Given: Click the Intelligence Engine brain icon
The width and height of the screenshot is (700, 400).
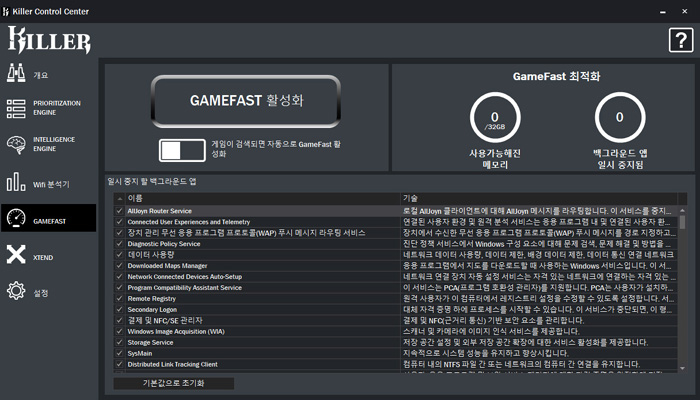Looking at the screenshot, I should (16, 145).
